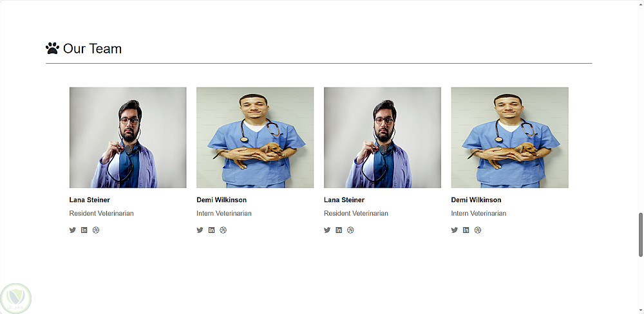Click the paw icon beside Our Team
Image resolution: width=644 pixels, height=314 pixels.
[x=52, y=48]
